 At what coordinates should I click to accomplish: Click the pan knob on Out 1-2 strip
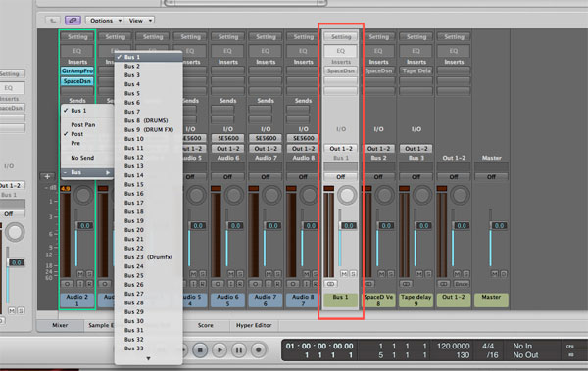460,195
